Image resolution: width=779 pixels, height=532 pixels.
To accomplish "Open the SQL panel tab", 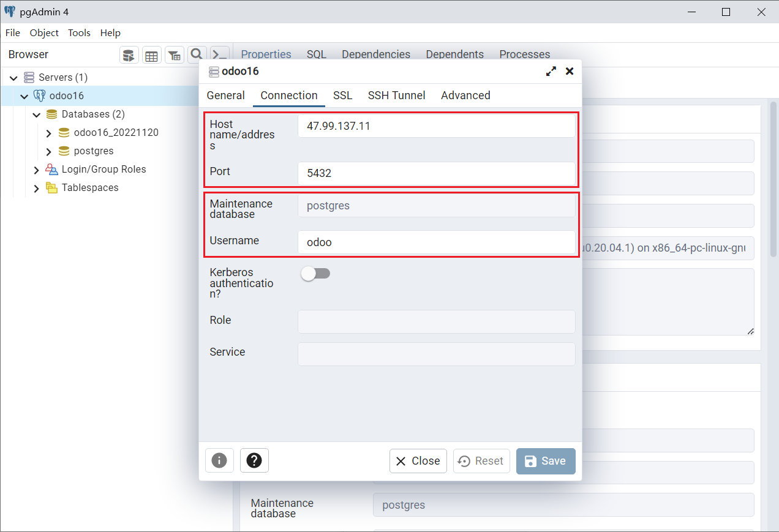I will click(317, 54).
